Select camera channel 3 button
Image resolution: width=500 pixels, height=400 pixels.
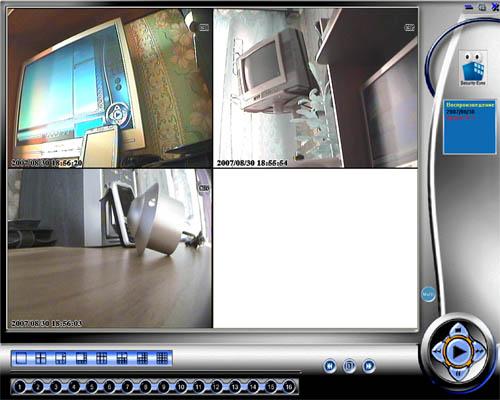pyautogui.click(x=56, y=387)
